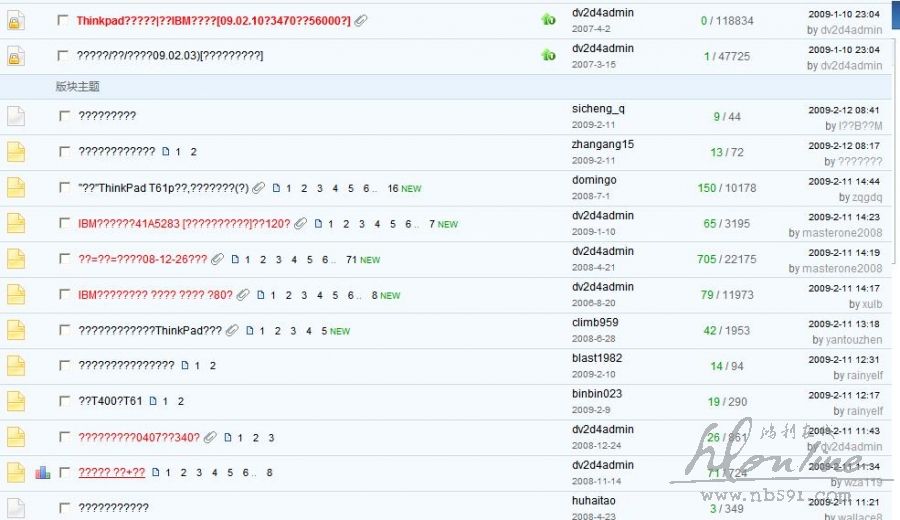
Task: Open page 2 of the blast1982 thread
Action: [212, 366]
